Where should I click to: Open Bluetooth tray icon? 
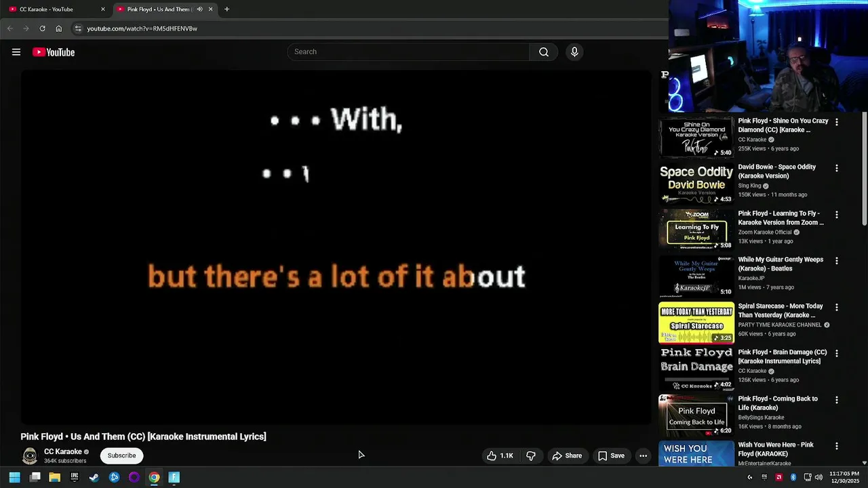coord(793,477)
